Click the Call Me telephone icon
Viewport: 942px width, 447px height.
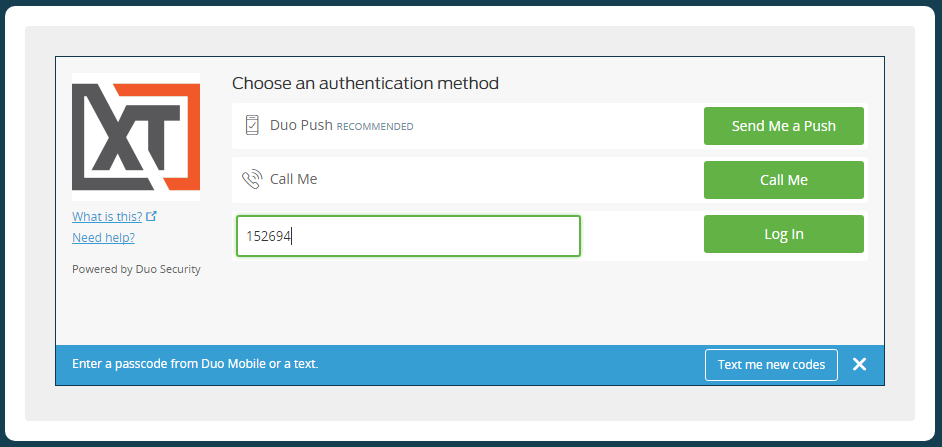[x=252, y=180]
